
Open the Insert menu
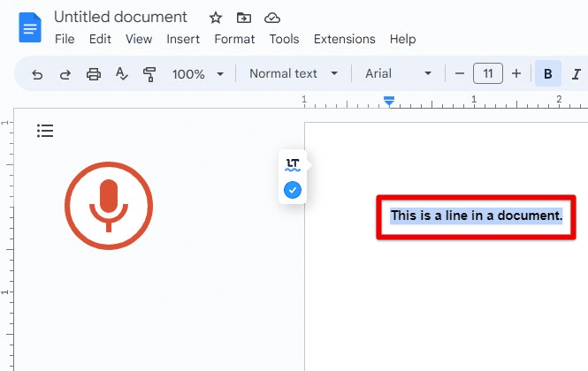coord(183,39)
